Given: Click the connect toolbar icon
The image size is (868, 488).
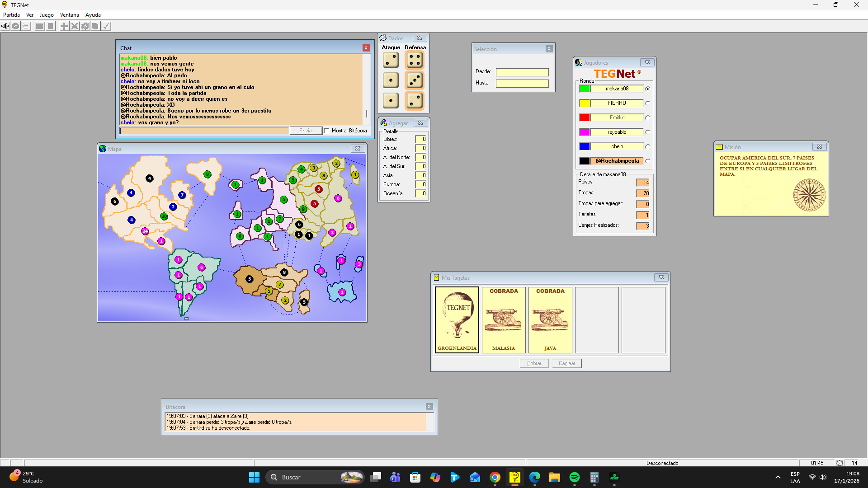Looking at the screenshot, I should coord(5,26).
